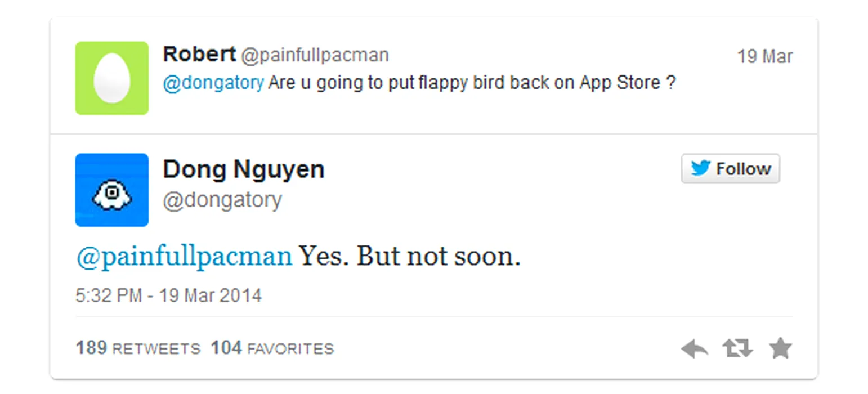
Task: Favorite the tweet with the star icon
Action: pyautogui.click(x=780, y=349)
